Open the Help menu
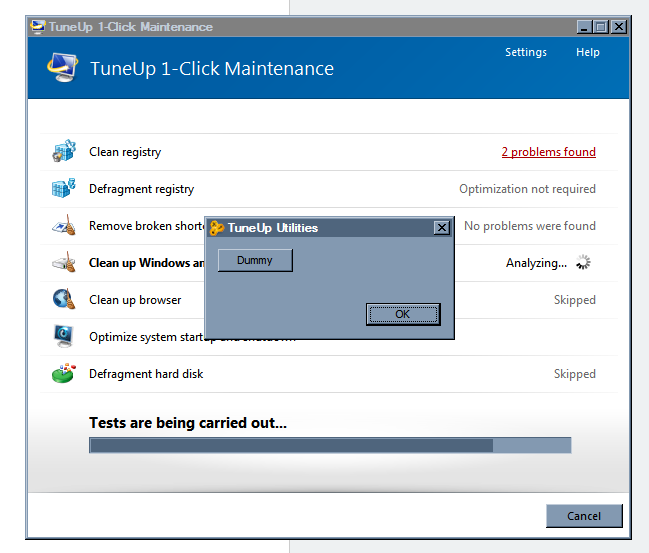This screenshot has width=649, height=553. pyautogui.click(x=588, y=52)
